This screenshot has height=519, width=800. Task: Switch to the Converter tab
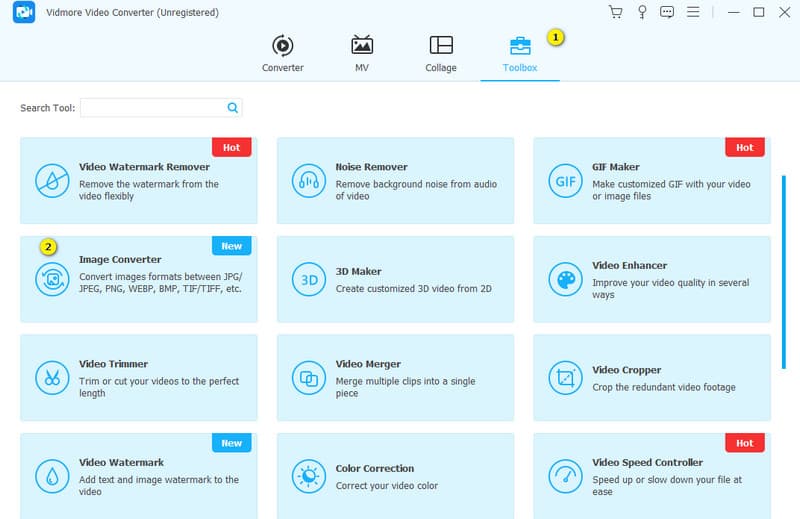click(x=283, y=54)
